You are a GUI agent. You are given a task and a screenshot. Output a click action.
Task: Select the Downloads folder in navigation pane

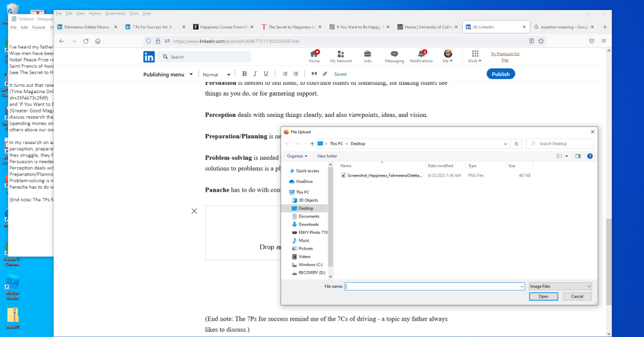308,224
